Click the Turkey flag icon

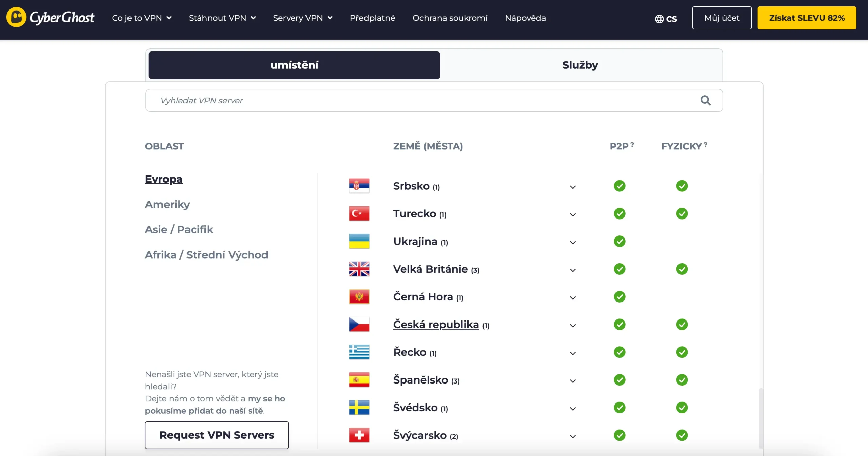pyautogui.click(x=359, y=213)
